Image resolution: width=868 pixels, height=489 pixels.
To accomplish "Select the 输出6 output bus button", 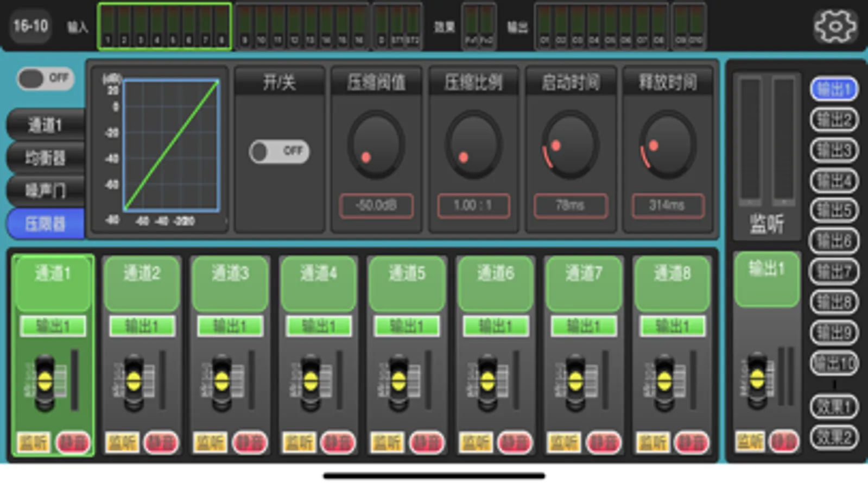I will point(834,241).
